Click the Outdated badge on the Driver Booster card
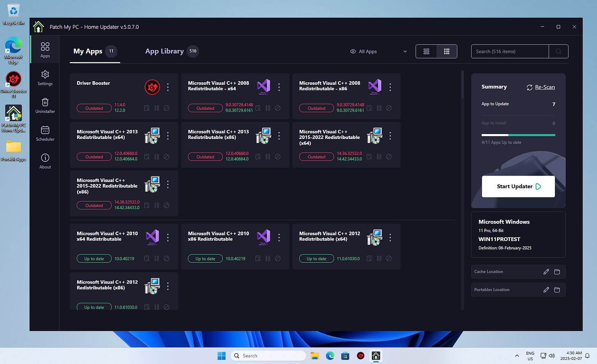The width and height of the screenshot is (597, 364). (x=94, y=108)
